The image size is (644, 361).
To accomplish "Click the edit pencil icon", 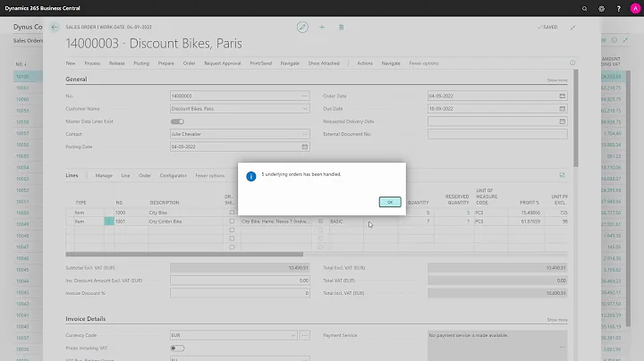I will click(x=302, y=27).
